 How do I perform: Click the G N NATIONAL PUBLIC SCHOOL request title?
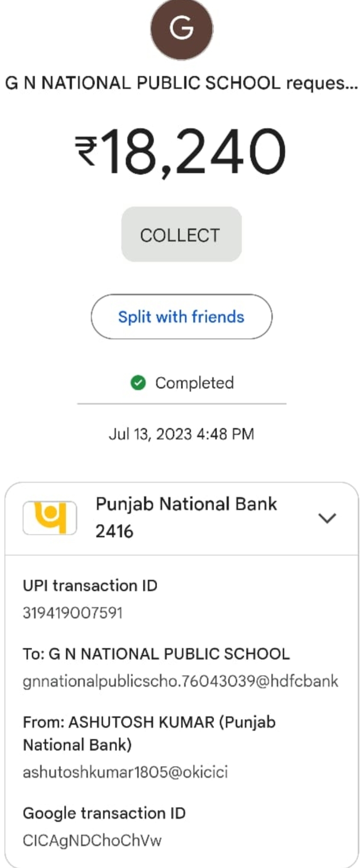(x=181, y=83)
